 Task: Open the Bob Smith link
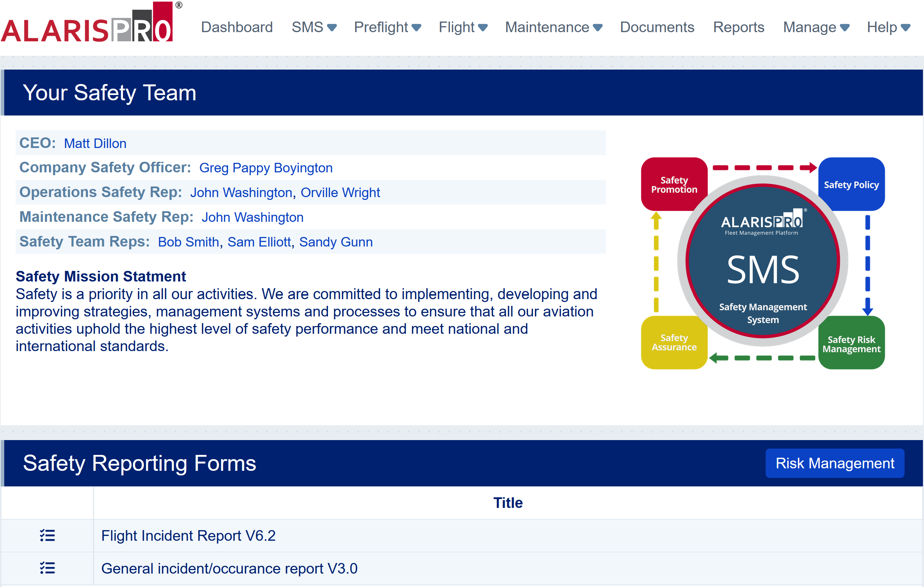pos(188,242)
